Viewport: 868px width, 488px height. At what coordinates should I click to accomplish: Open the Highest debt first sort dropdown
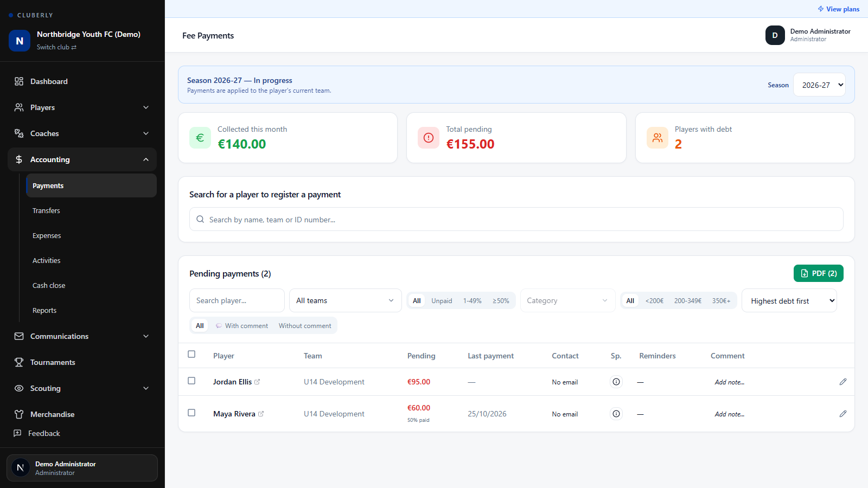[789, 301]
